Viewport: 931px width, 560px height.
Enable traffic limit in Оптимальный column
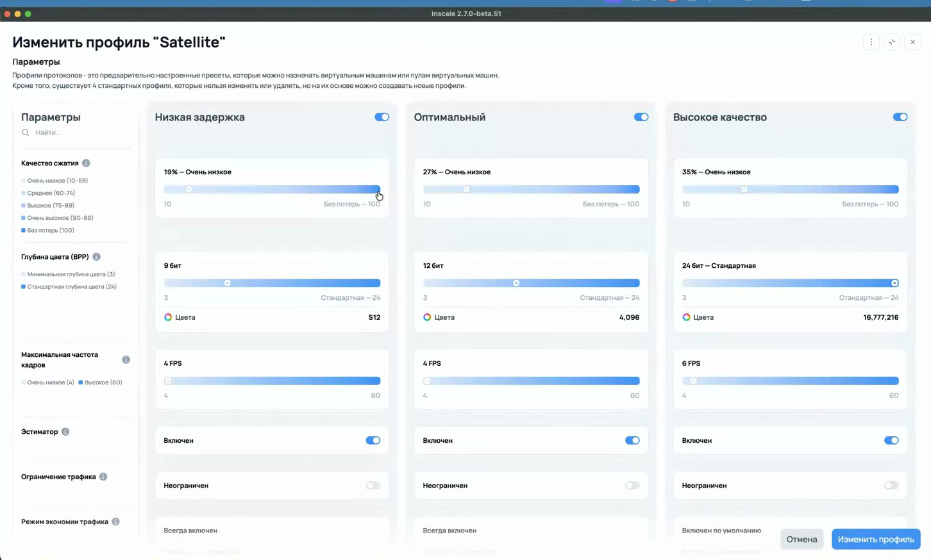point(632,486)
